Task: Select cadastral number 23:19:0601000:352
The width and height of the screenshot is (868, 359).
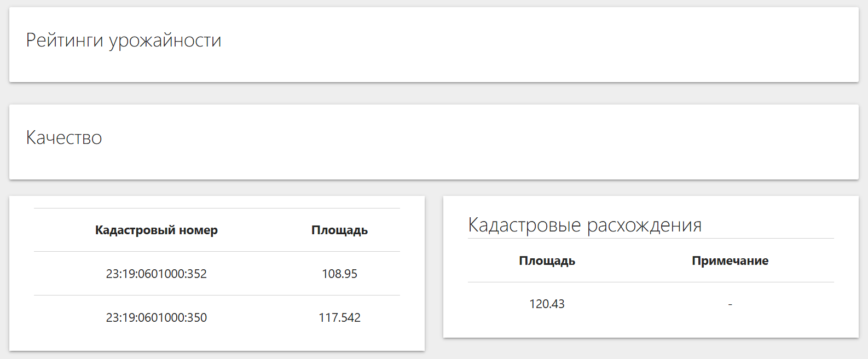Action: [157, 274]
